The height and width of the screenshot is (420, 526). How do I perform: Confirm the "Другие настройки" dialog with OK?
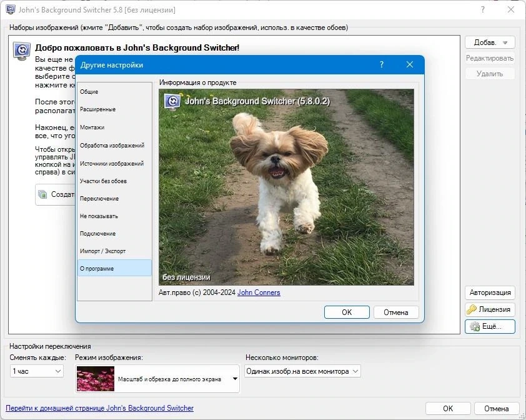[x=347, y=312]
